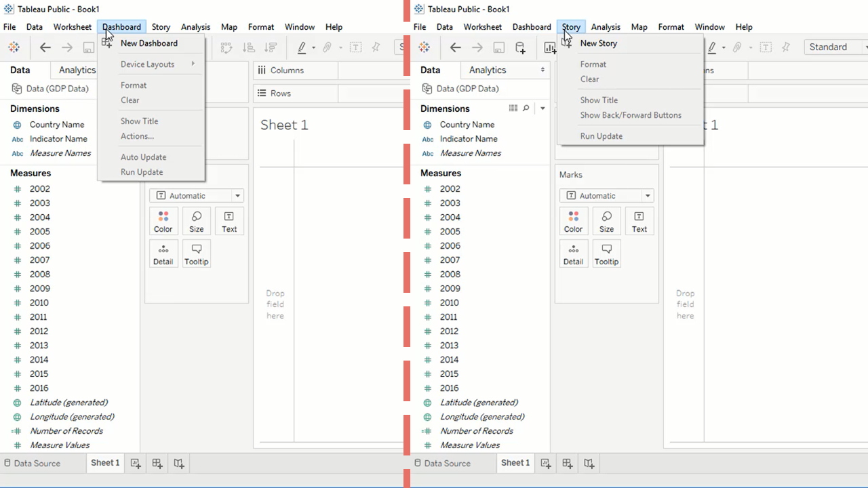Click the back arrow in the right window toolbar
Viewport: 868px width, 488px height.
pyautogui.click(x=456, y=47)
